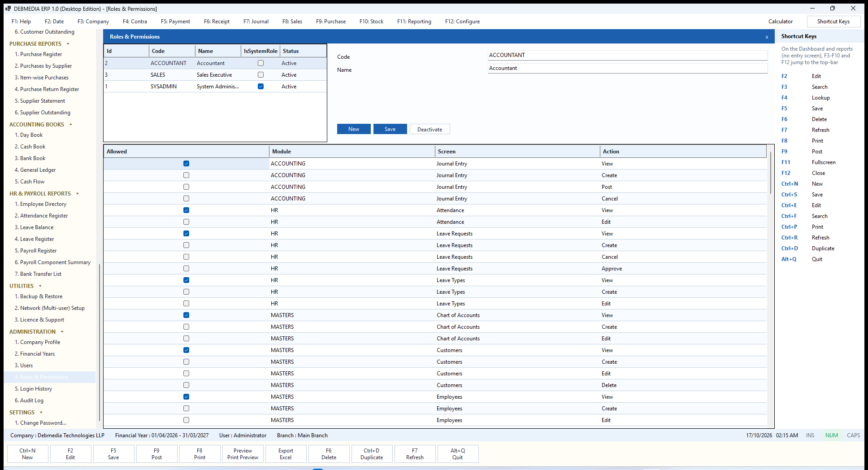Screen dimensions: 868x470
Task: Open Purchase Register report
Action: point(41,54)
